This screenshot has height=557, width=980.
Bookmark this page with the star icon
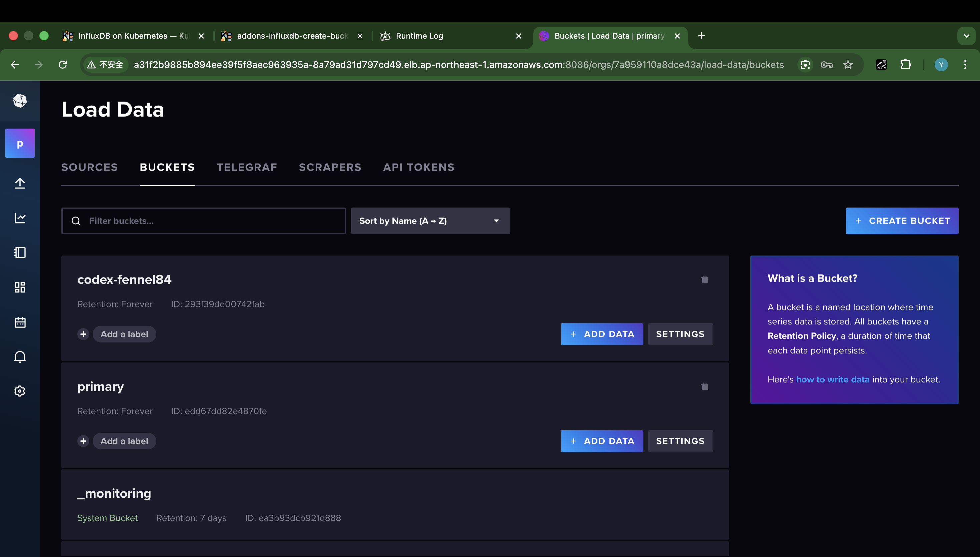pyautogui.click(x=848, y=65)
